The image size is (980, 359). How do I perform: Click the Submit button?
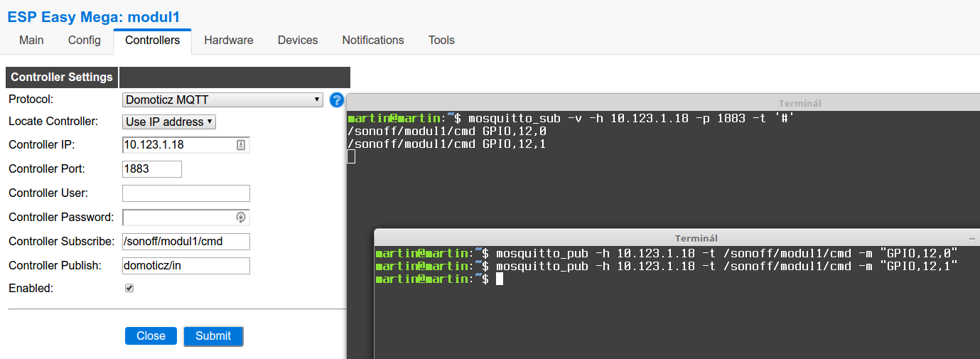point(213,336)
